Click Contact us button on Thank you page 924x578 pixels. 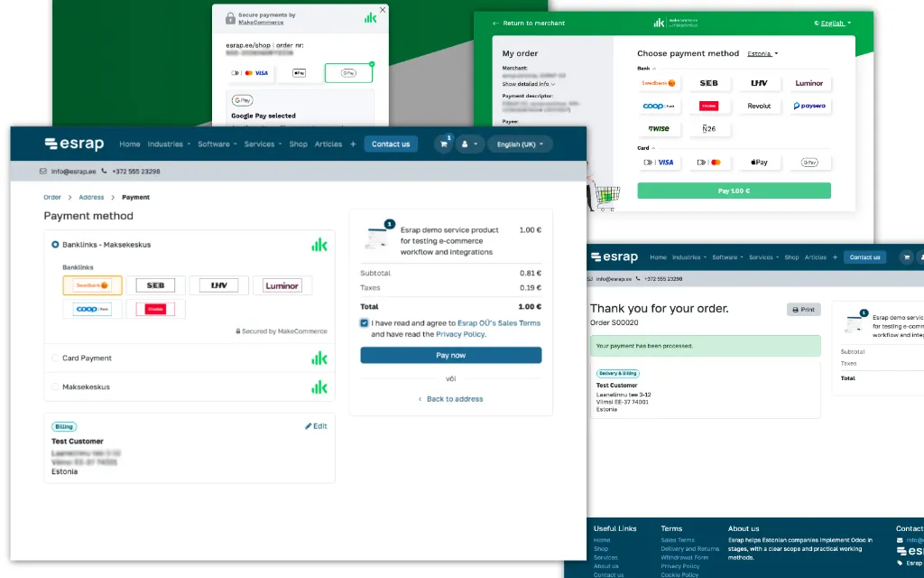click(x=865, y=257)
